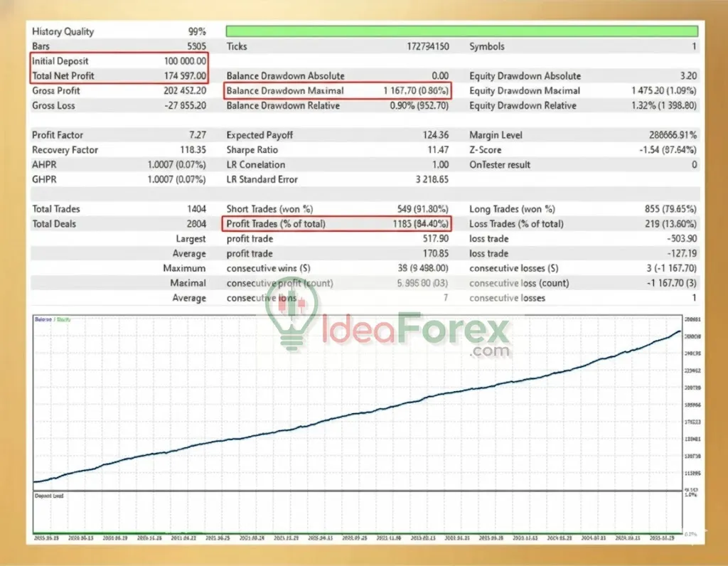Screen dimensions: 728x566
Task: Select the History Quality 99% value
Action: 198,31
